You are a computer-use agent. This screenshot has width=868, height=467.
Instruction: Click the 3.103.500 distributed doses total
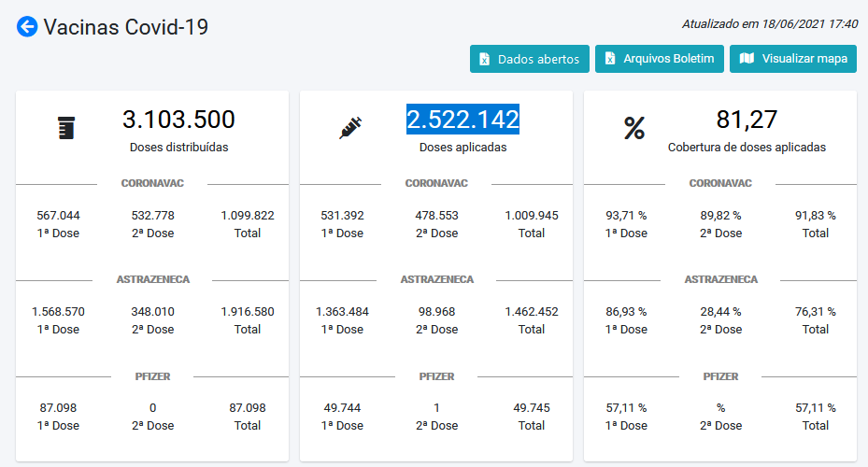(x=178, y=120)
